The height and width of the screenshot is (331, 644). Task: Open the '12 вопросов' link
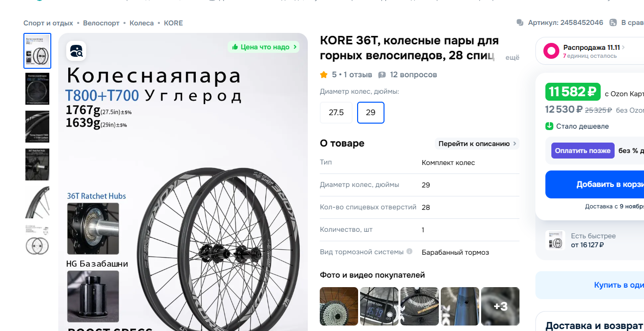(413, 75)
